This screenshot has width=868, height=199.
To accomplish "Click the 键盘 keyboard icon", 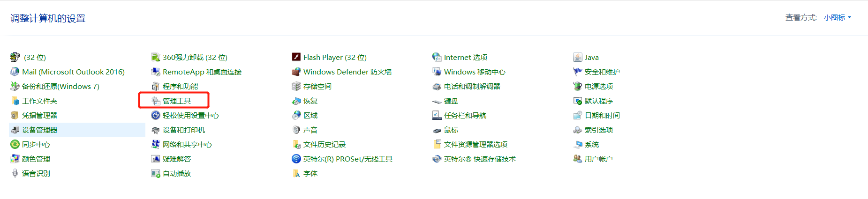I will point(437,101).
